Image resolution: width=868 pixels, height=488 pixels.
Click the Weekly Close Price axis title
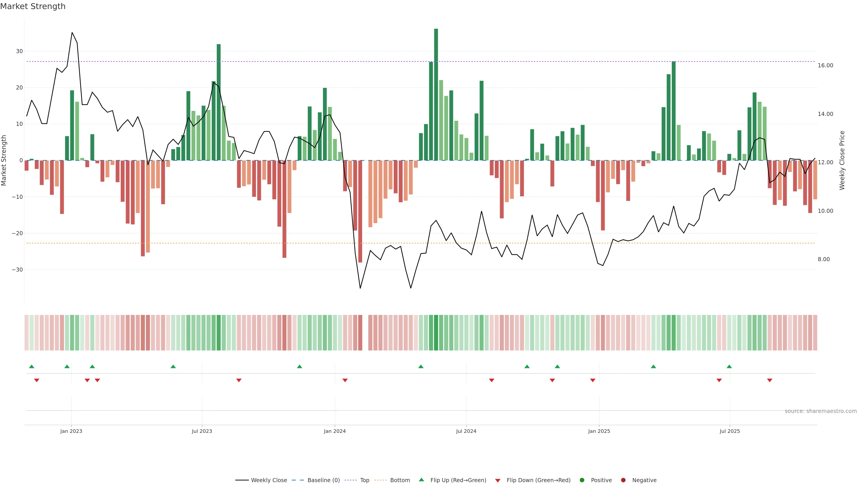click(x=842, y=160)
